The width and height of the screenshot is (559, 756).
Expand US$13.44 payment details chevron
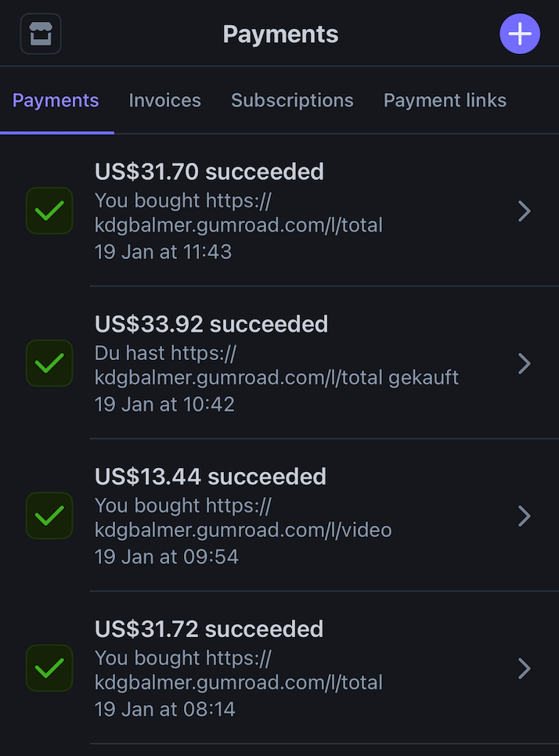525,516
